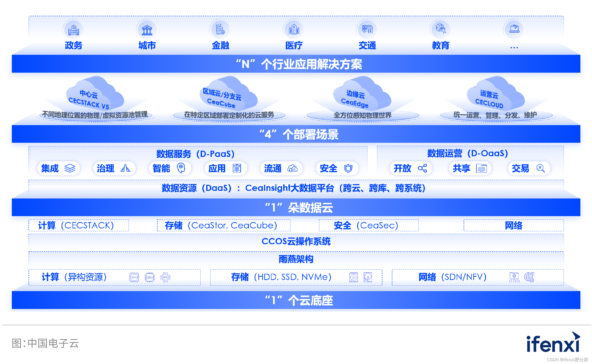Screen dimensions: 592x364
Task: Select the 中心云 CECSTACK V5 cloud
Action: click(95, 93)
